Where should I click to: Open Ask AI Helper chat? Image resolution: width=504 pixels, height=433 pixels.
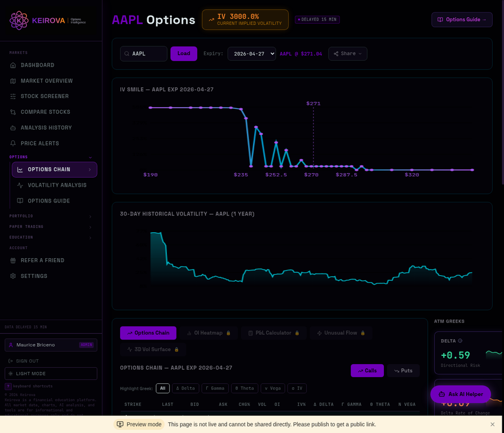(x=461, y=394)
